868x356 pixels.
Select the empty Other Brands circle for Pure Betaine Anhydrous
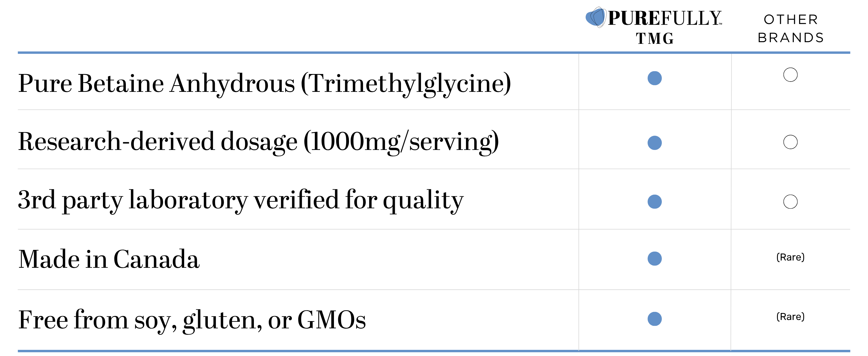[x=790, y=75]
